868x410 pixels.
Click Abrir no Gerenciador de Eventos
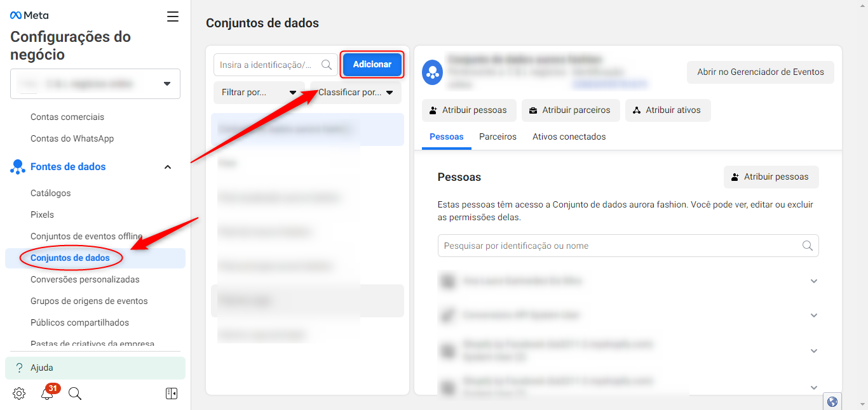pos(761,72)
